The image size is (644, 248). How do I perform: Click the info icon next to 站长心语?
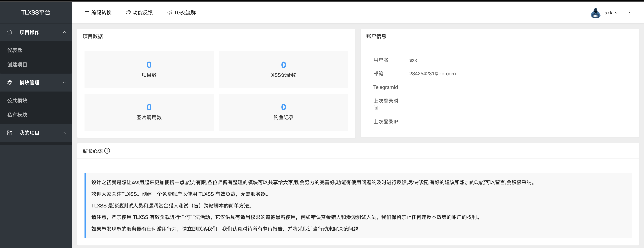click(107, 151)
